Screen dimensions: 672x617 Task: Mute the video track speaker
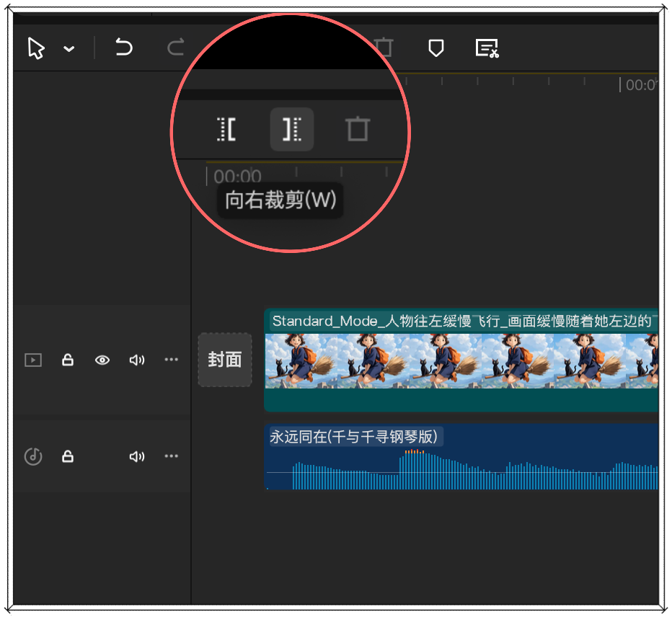click(x=137, y=360)
